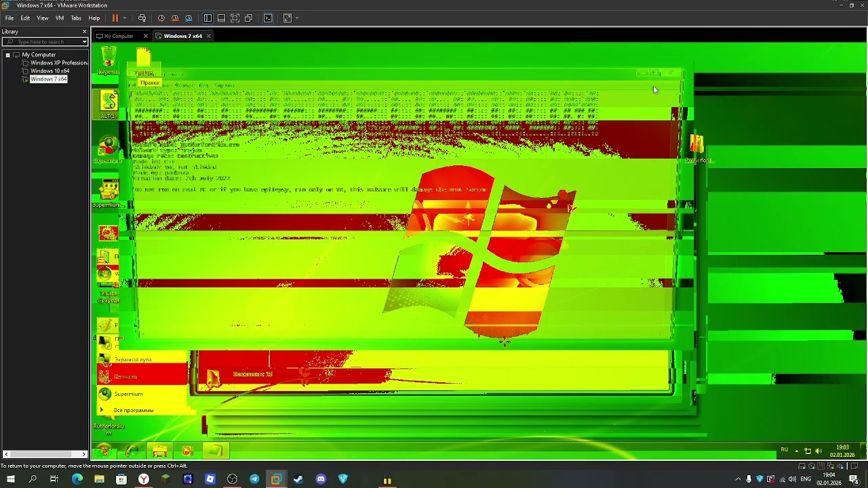
Task: Open the View menu
Action: tap(43, 18)
